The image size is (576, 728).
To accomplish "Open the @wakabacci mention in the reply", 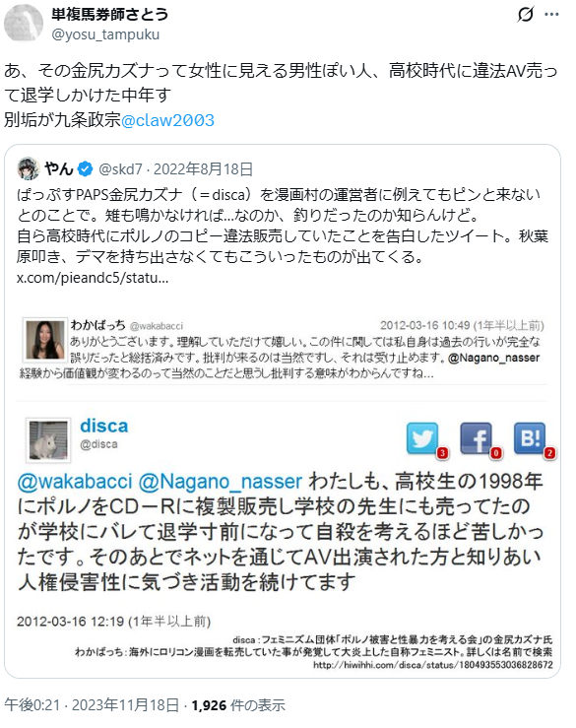I will (74, 482).
